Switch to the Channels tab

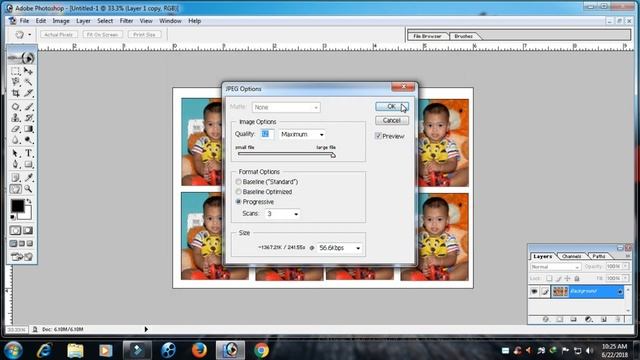tap(571, 256)
